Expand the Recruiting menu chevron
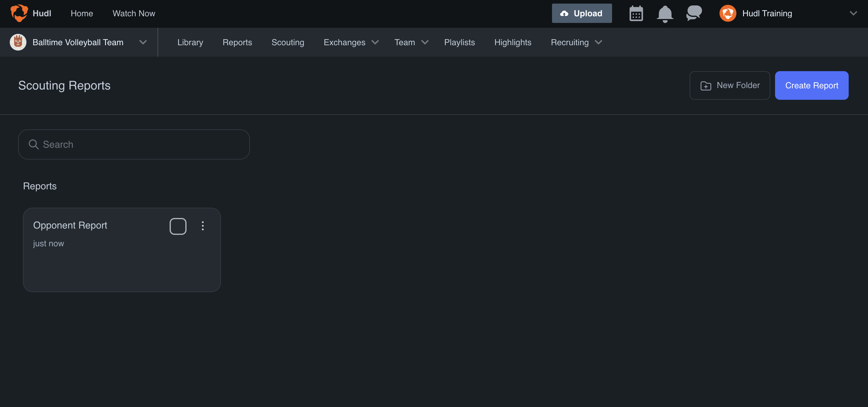The width and height of the screenshot is (868, 407). 598,43
